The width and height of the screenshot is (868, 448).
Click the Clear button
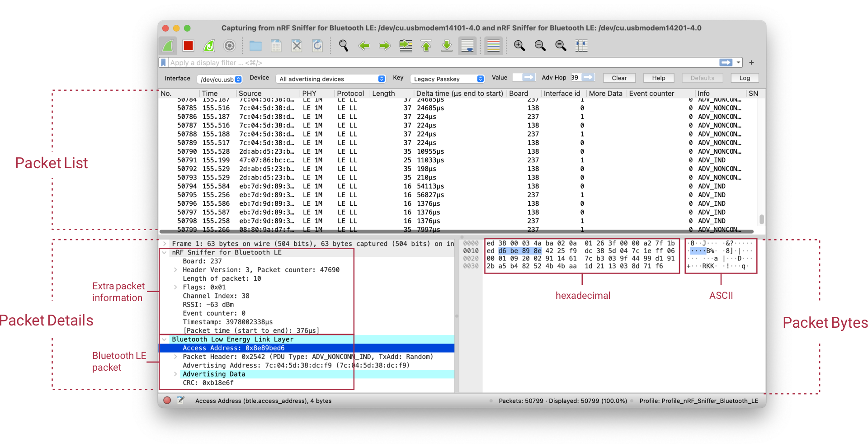[619, 78]
